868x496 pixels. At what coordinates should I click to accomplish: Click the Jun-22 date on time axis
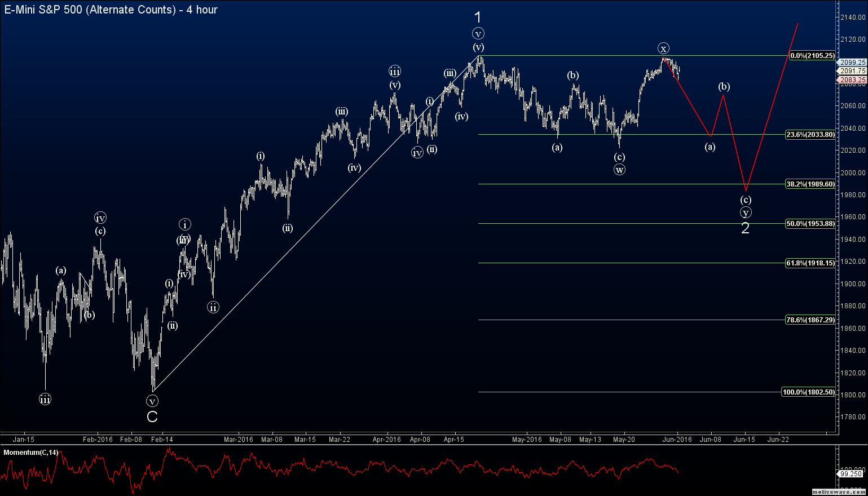point(778,440)
